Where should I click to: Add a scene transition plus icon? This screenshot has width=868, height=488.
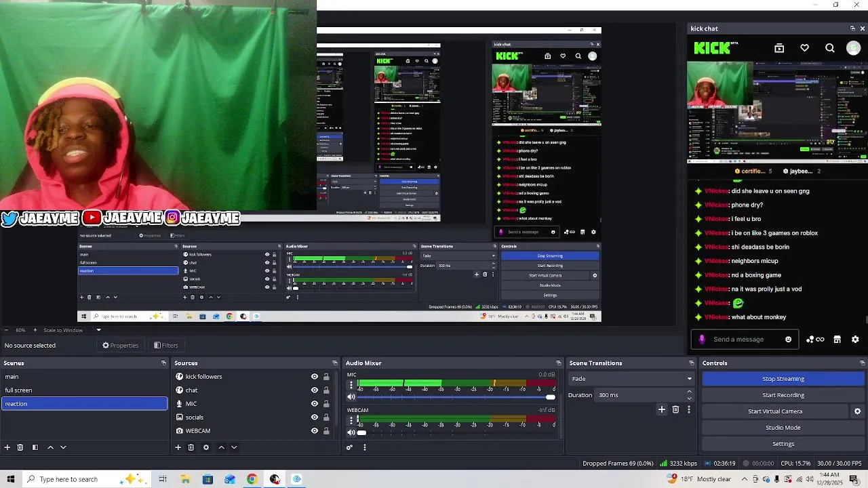(662, 409)
